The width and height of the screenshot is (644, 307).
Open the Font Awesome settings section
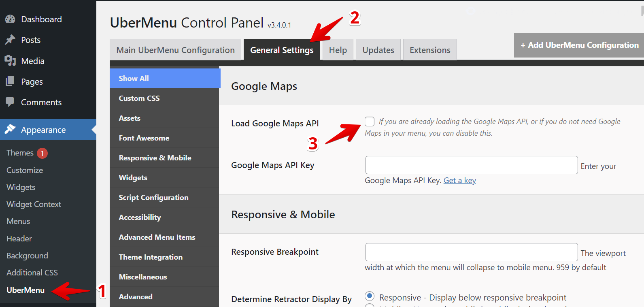click(164, 138)
